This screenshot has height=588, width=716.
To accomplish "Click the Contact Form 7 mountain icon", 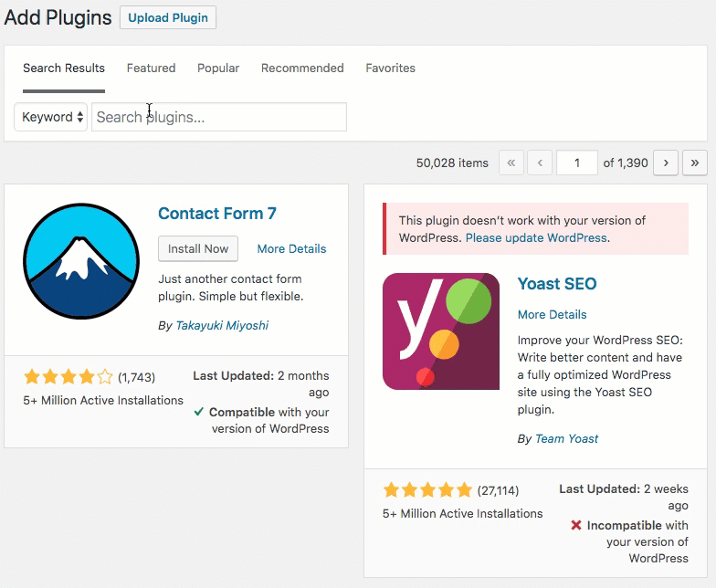I will (81, 261).
